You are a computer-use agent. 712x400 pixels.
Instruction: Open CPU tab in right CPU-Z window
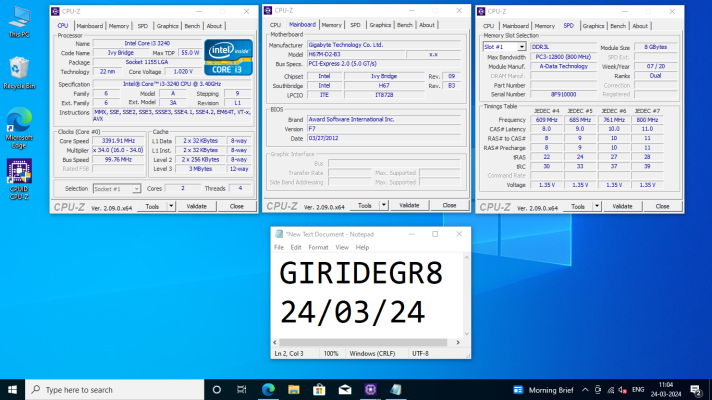(x=489, y=26)
